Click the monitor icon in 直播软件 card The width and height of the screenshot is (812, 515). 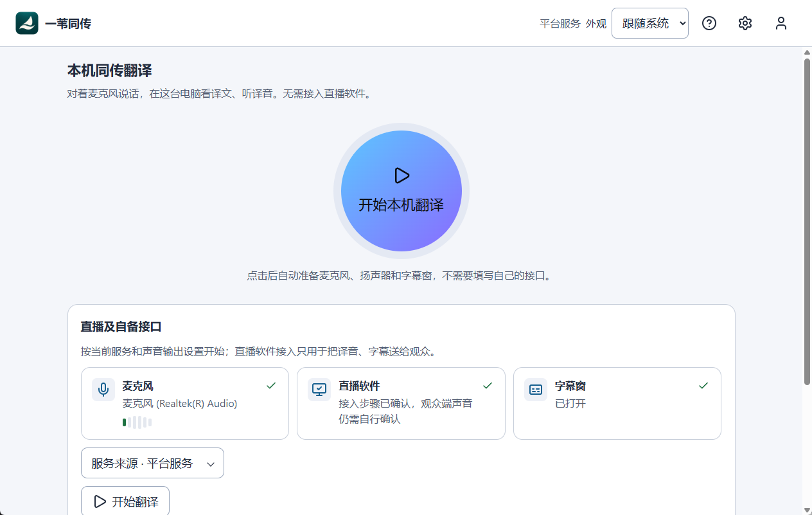click(319, 390)
